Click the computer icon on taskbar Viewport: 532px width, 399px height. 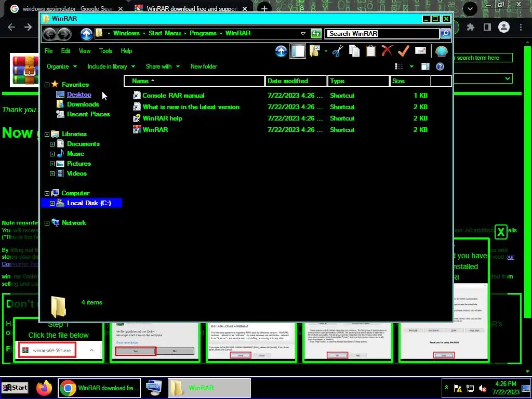[x=154, y=388]
